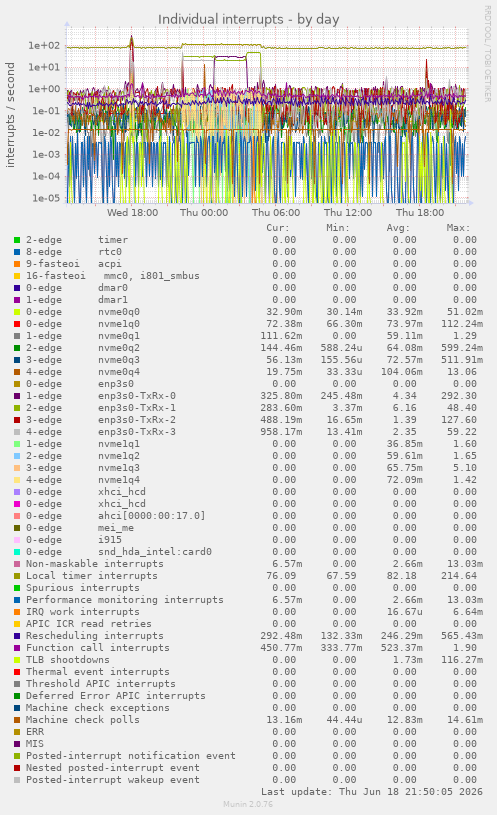Click the orange acpi legend swatch
Screen dimensions: 497x815
17,264
